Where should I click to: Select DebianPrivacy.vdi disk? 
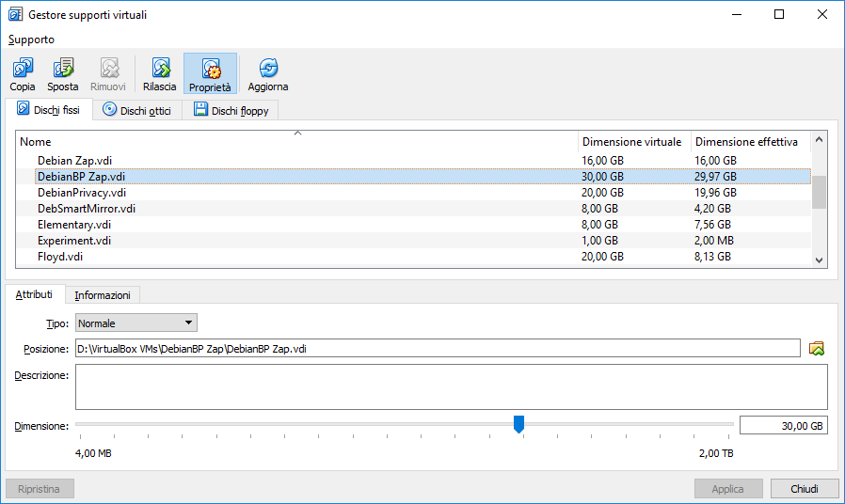[x=413, y=193]
